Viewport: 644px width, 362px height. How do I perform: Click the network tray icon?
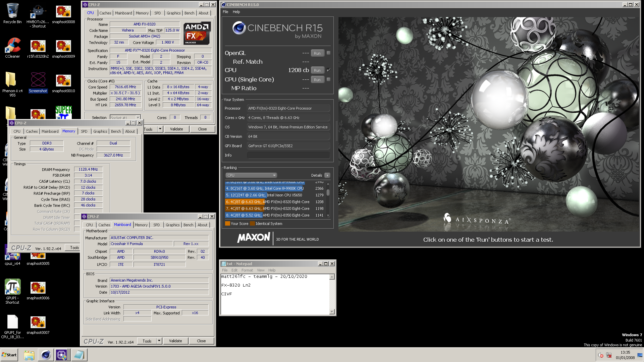pyautogui.click(x=609, y=355)
